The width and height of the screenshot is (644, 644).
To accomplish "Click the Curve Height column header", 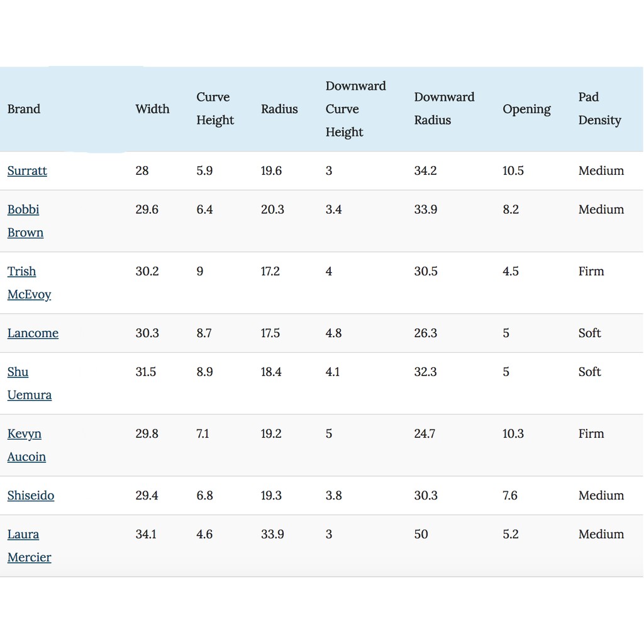I will pyautogui.click(x=215, y=109).
